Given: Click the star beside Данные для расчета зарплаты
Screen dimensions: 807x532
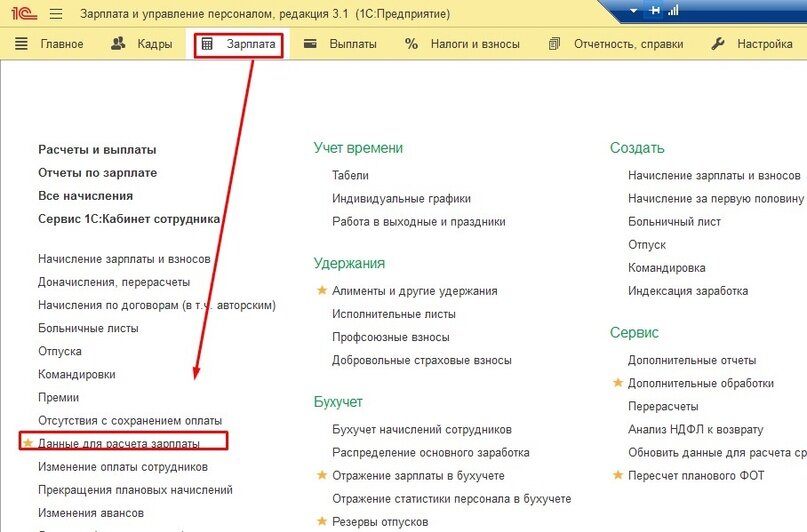Looking at the screenshot, I should (28, 443).
